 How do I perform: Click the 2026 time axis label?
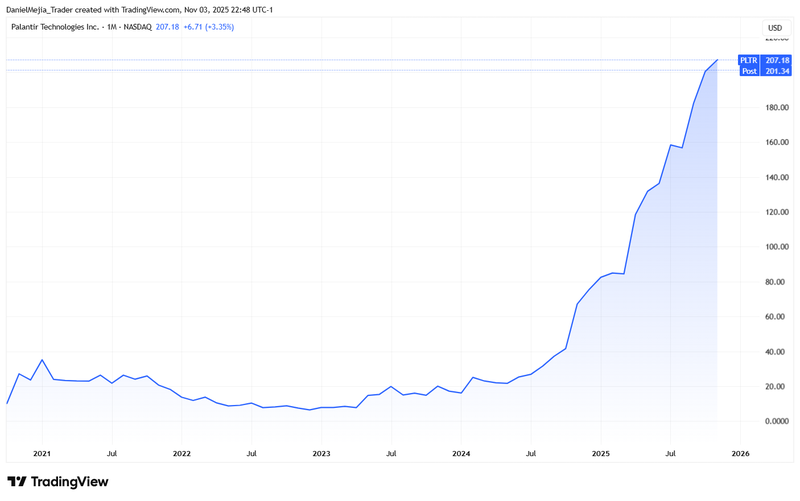pyautogui.click(x=741, y=454)
